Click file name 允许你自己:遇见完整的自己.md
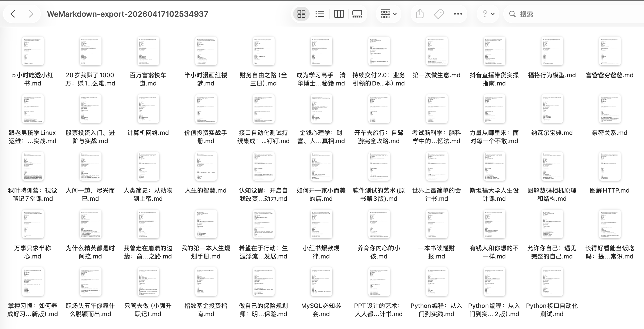 coord(552,252)
